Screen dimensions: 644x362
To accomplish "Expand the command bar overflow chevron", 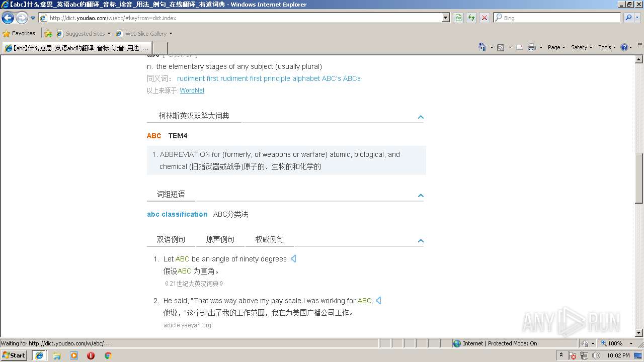I will click(640, 44).
